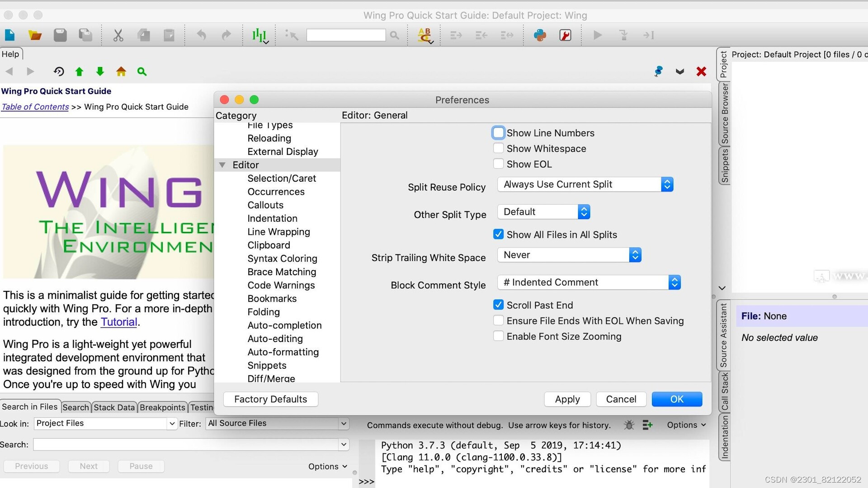The height and width of the screenshot is (488, 868).
Task: Open the Snippets side tab
Action: 724,166
